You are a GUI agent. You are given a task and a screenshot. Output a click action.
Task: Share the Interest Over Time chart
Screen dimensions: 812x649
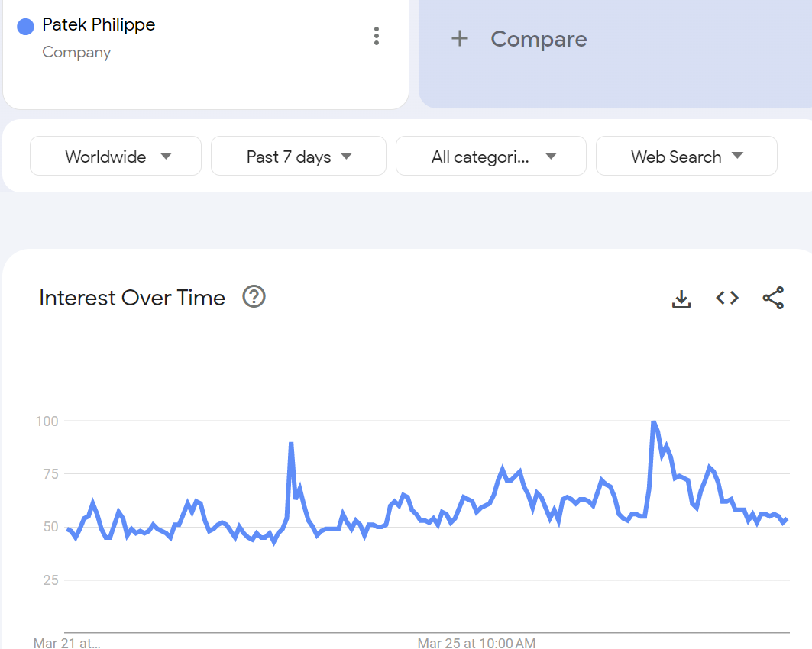pyautogui.click(x=773, y=299)
